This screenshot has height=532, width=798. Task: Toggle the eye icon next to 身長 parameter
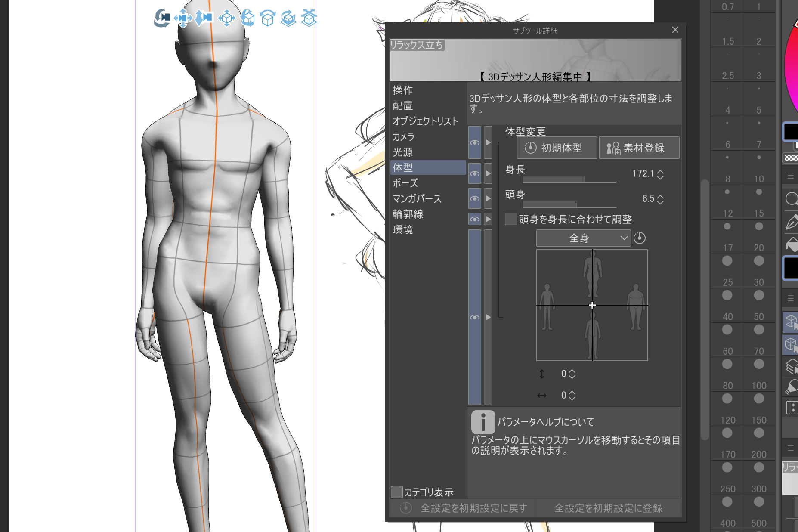coord(475,174)
